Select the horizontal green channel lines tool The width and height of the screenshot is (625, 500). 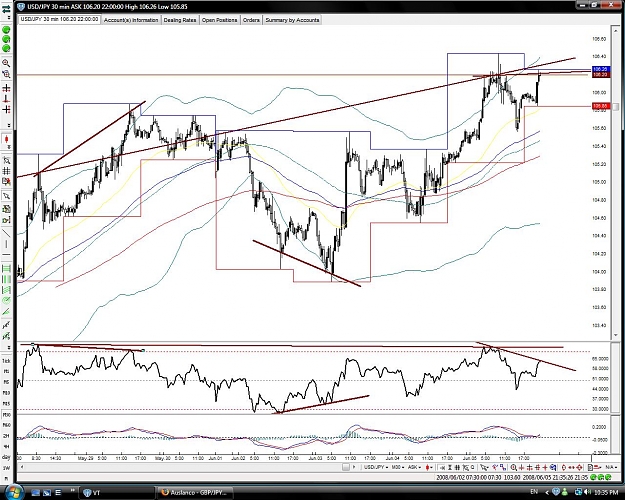pyautogui.click(x=6, y=268)
